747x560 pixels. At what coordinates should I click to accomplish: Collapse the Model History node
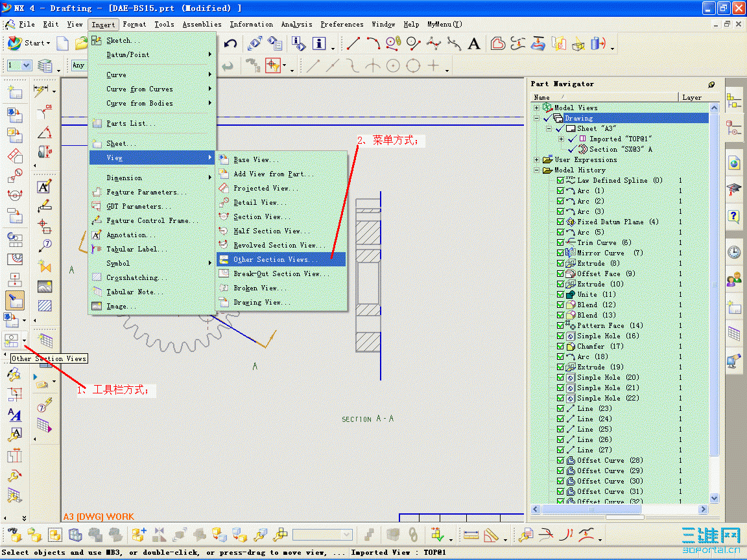point(536,170)
